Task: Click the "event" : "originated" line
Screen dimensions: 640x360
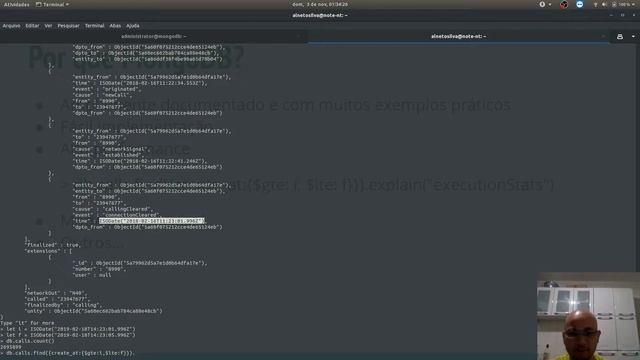Action: pos(107,89)
